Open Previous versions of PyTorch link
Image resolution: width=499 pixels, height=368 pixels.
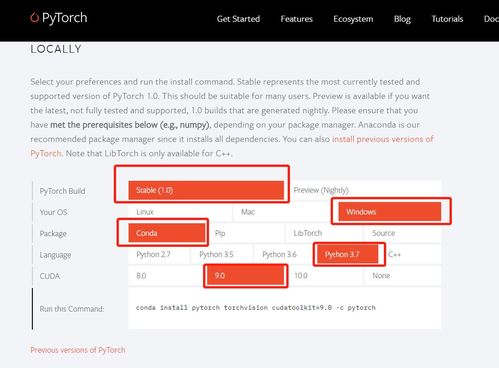[78, 350]
